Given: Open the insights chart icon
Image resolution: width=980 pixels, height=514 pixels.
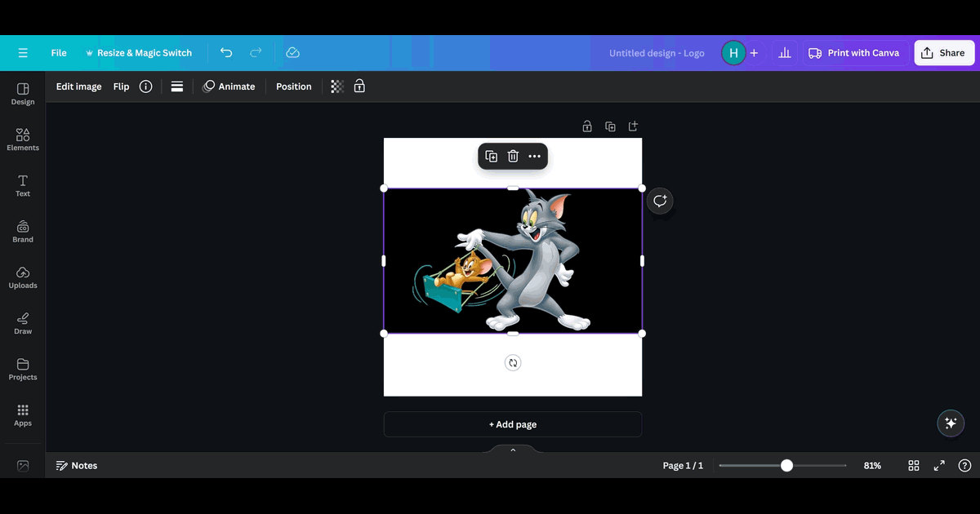Looking at the screenshot, I should (x=785, y=53).
